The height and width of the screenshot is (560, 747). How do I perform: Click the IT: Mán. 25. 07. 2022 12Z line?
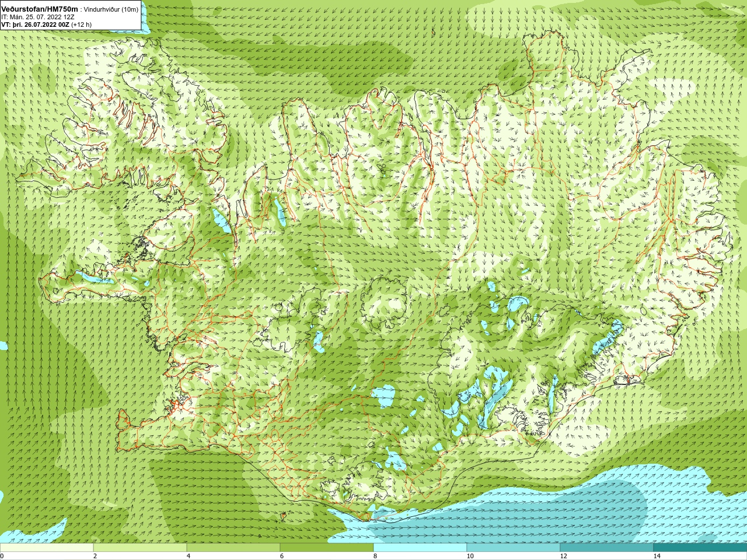(x=37, y=17)
